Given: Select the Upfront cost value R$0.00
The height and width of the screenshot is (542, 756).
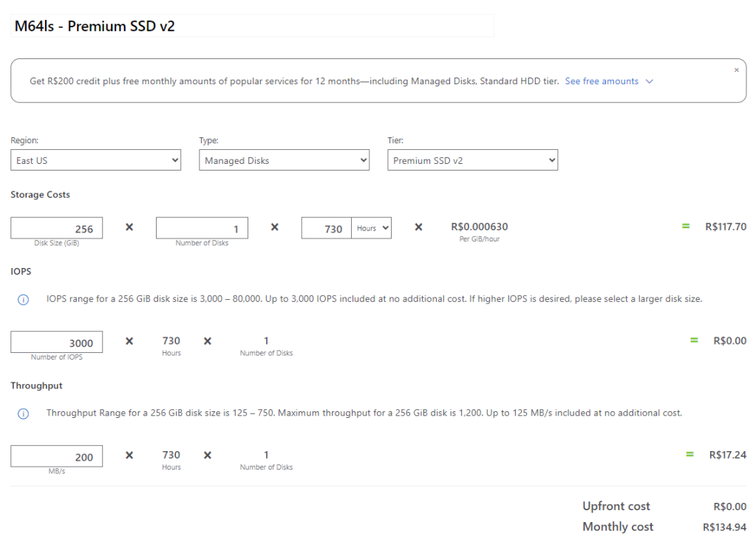Looking at the screenshot, I should (x=730, y=507).
